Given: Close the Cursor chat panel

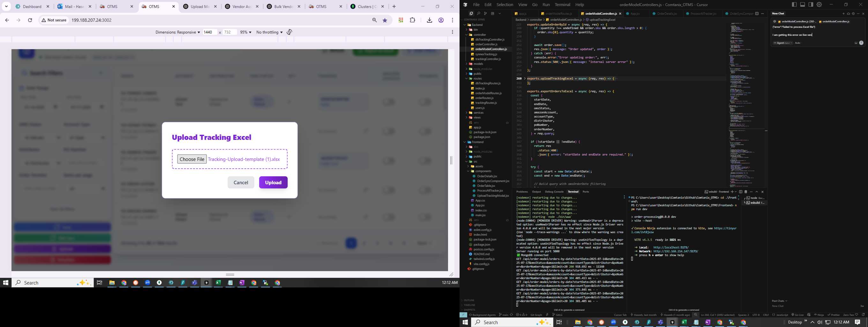Looking at the screenshot, I should coord(863,13).
